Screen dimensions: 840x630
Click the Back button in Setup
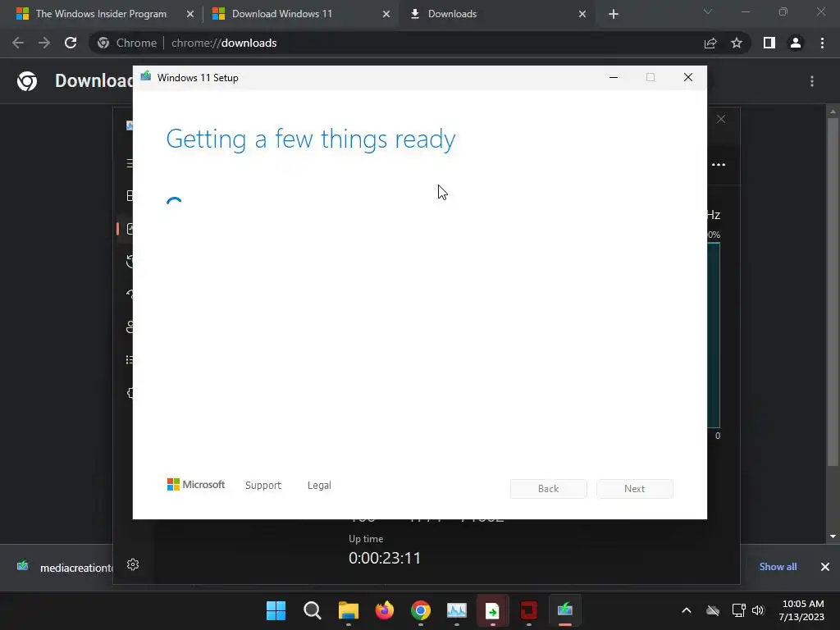[x=549, y=489]
